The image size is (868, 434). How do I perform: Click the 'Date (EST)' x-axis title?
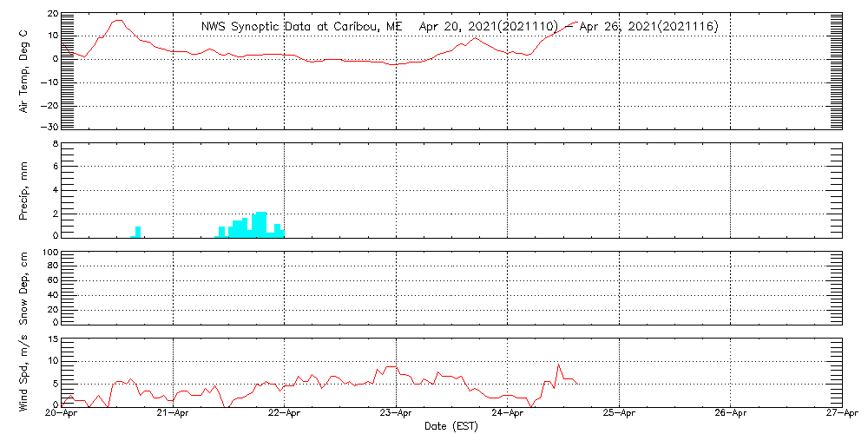click(x=451, y=427)
